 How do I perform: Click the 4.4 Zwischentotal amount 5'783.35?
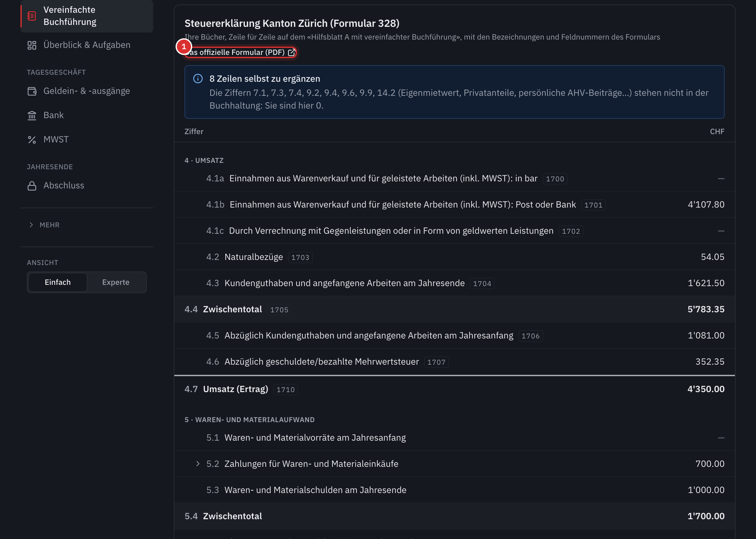click(x=706, y=309)
